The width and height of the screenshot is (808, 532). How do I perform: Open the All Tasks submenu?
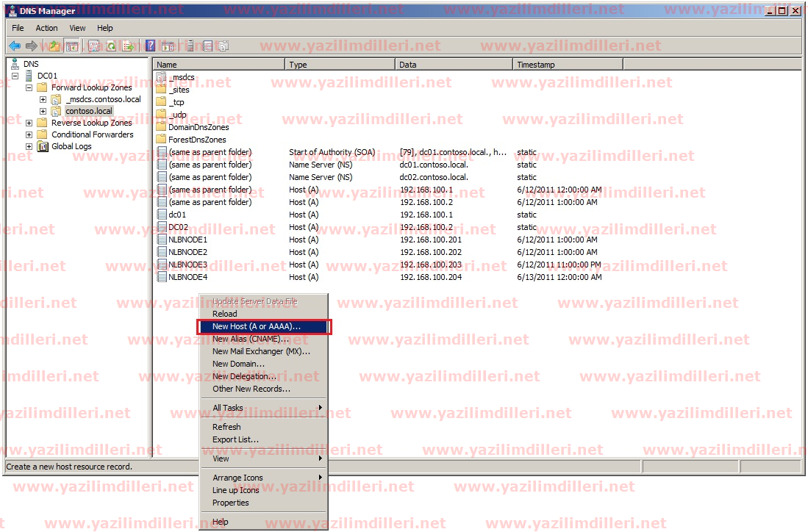point(228,408)
